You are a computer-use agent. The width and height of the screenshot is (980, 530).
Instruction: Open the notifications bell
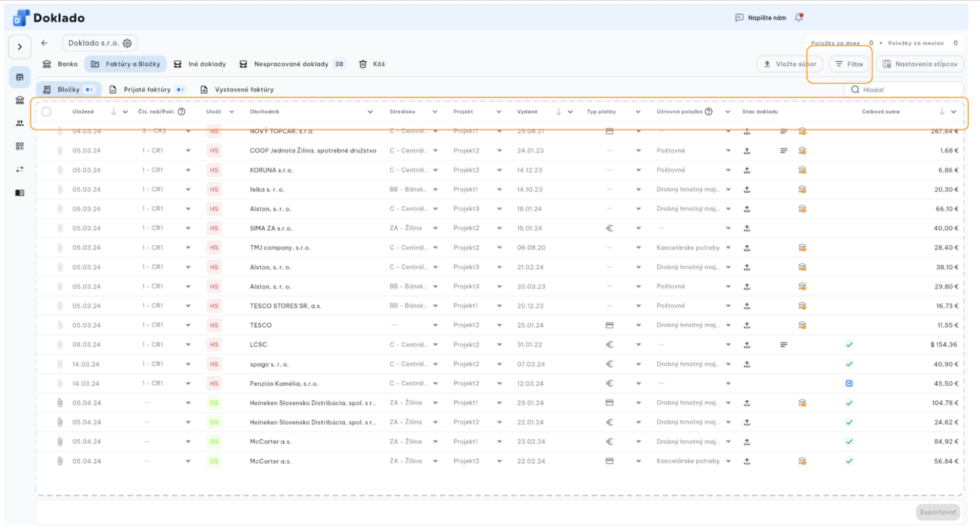(x=799, y=18)
